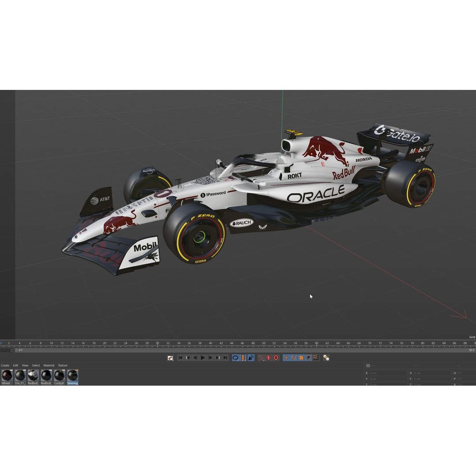Click the 90 F end of range bar

(472, 350)
